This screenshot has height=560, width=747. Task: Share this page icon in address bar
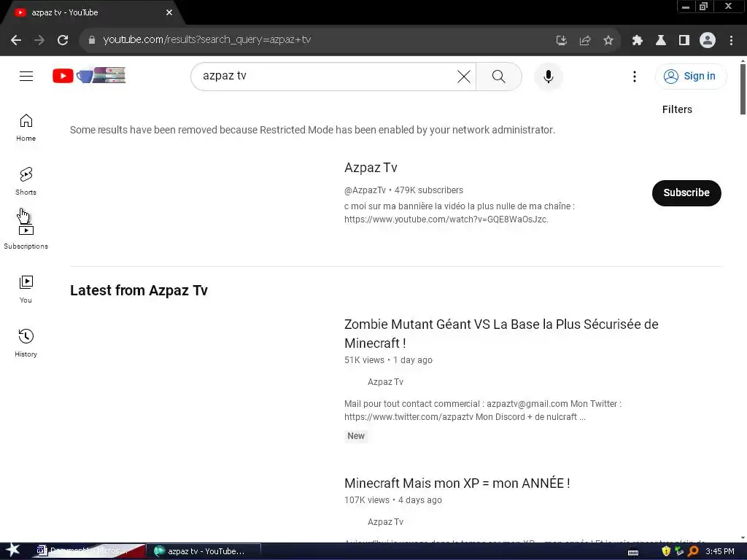click(585, 41)
